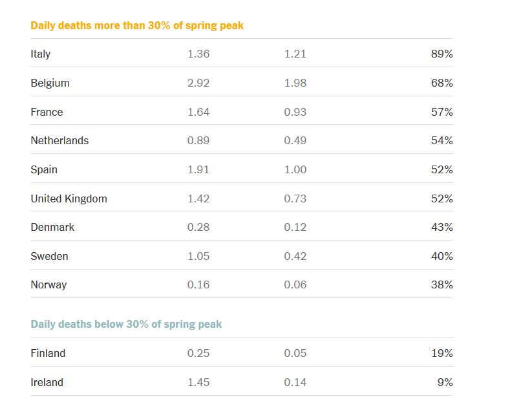Select the Denmark country name
Viewport: 532px width, 408px height.
52,227
